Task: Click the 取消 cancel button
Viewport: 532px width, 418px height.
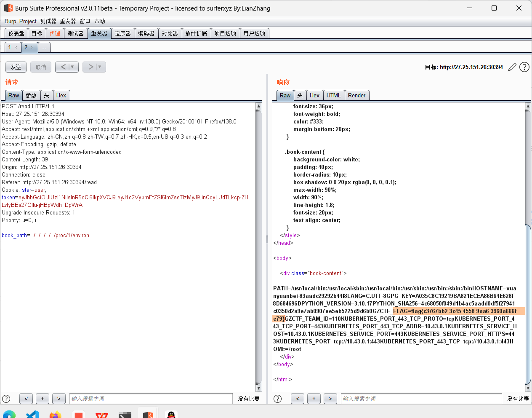Action: point(41,67)
